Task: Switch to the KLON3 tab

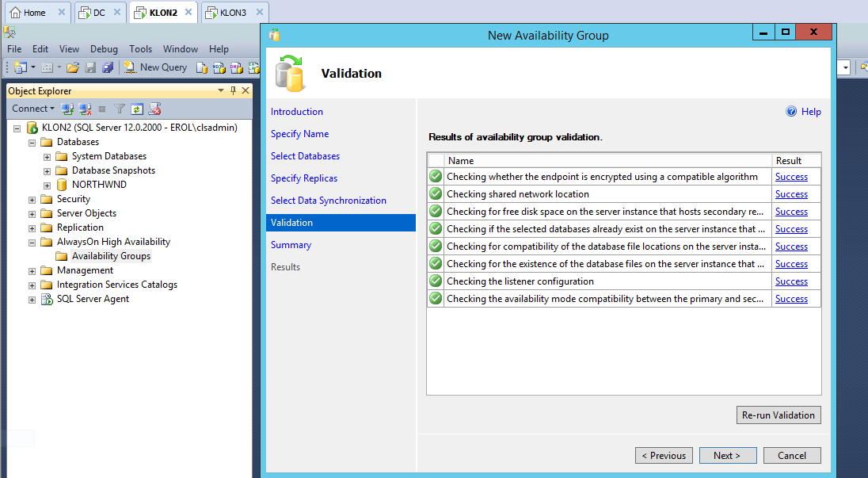Action: pos(231,13)
